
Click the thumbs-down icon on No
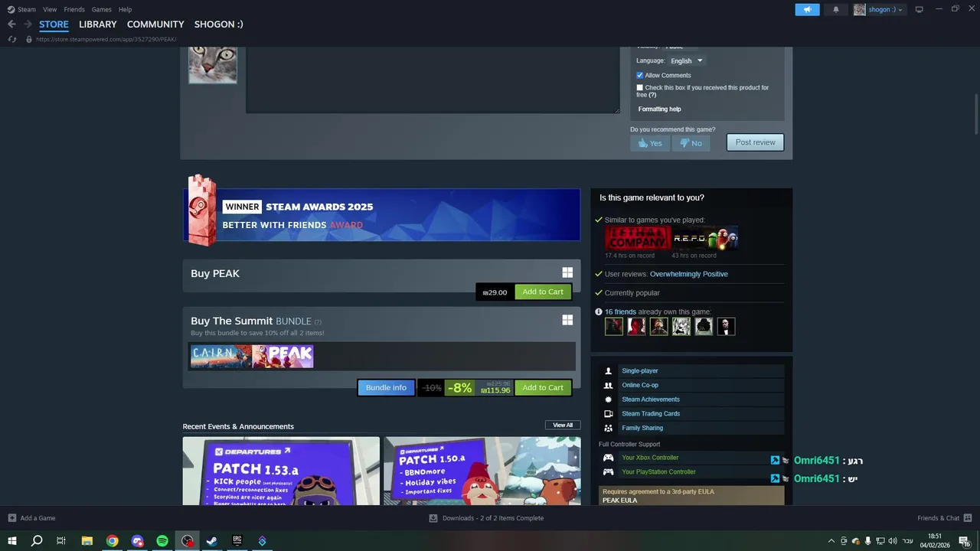684,143
